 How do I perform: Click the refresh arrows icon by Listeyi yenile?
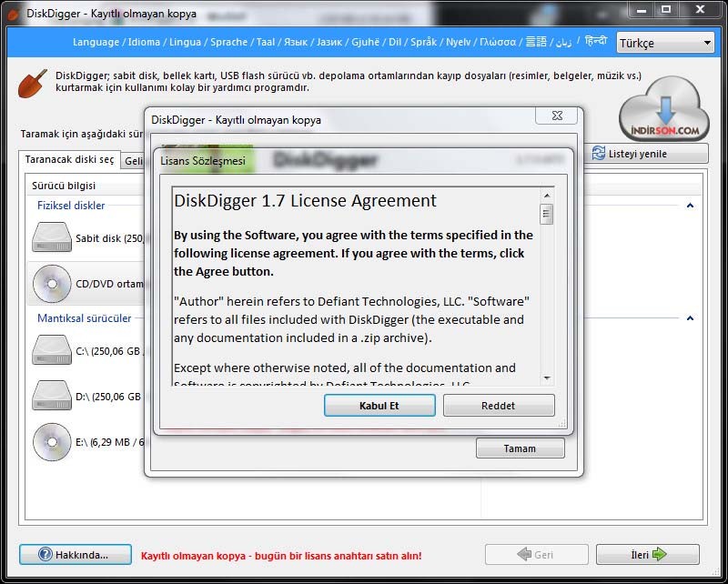click(599, 153)
